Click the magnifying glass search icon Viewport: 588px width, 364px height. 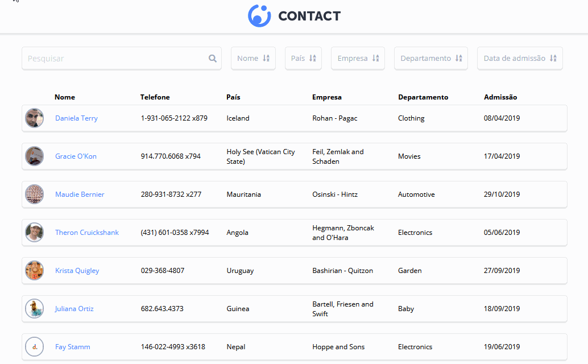[212, 58]
